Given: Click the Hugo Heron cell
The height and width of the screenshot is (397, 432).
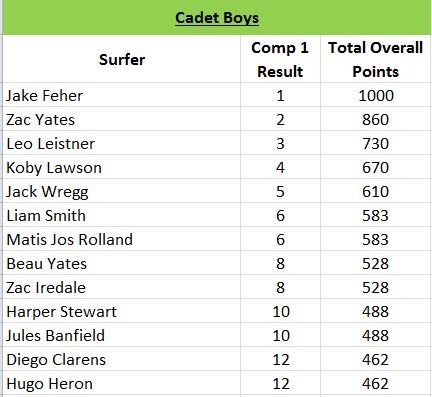Looking at the screenshot, I should (x=122, y=383).
